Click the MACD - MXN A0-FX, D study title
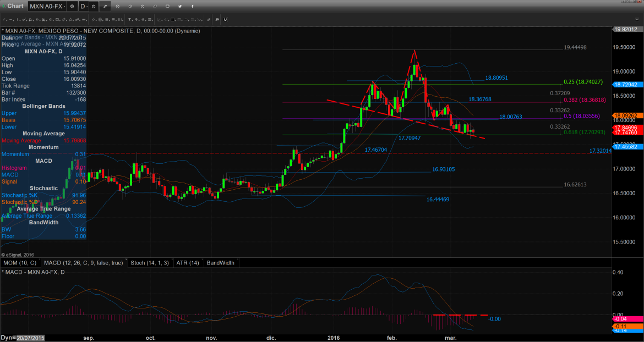 tap(33, 272)
